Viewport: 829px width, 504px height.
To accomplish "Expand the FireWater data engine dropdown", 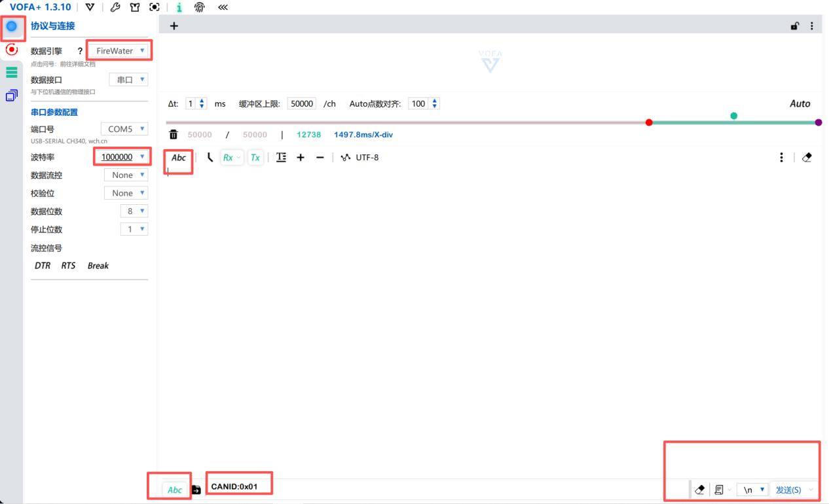I will 120,50.
